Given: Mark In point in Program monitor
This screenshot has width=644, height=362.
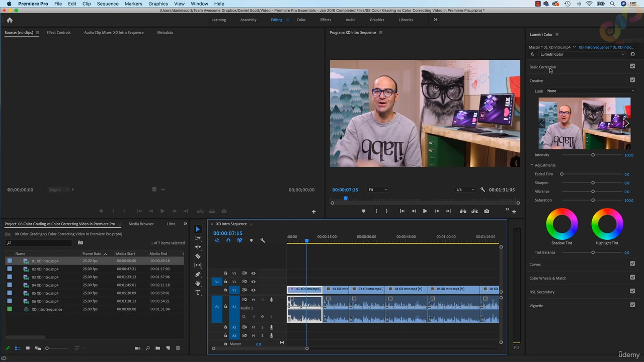Looking at the screenshot, I should click(376, 211).
